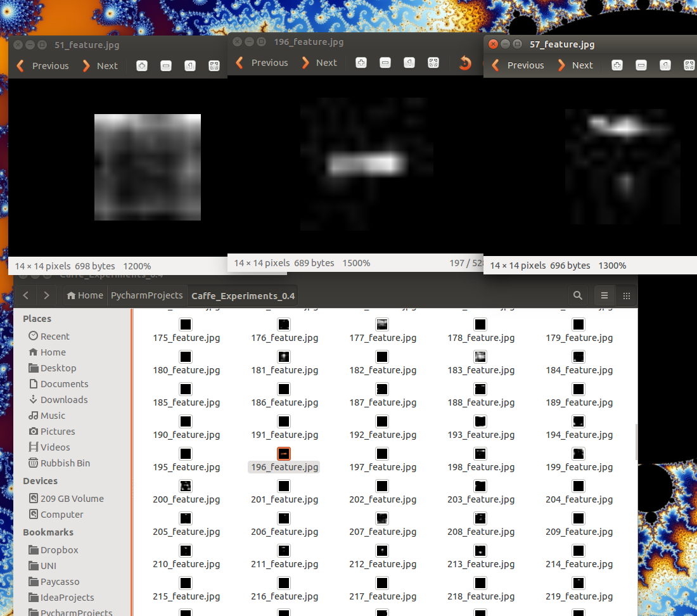697x616 pixels.
Task: Zoom in on the 196_feature.jpg image
Action: [x=361, y=63]
